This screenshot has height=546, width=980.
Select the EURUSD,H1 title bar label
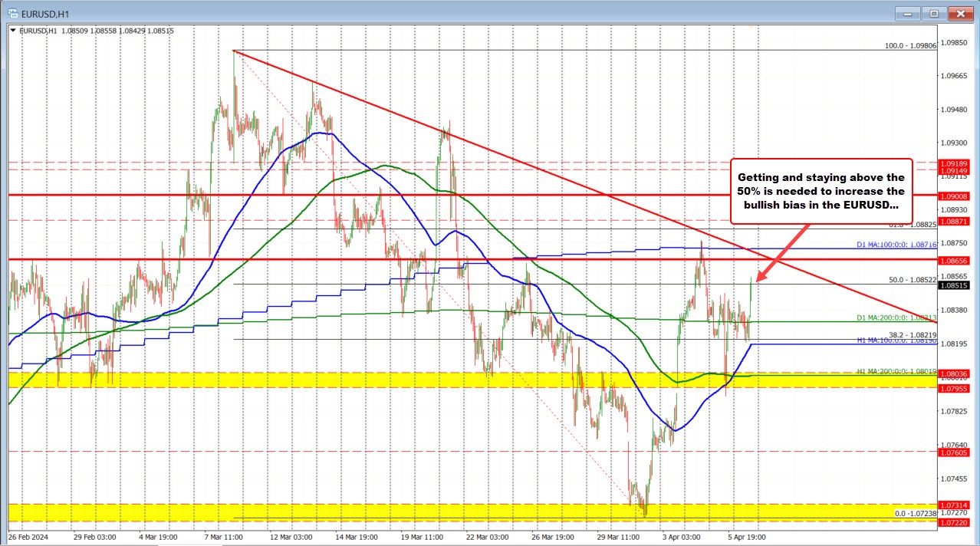[46, 13]
